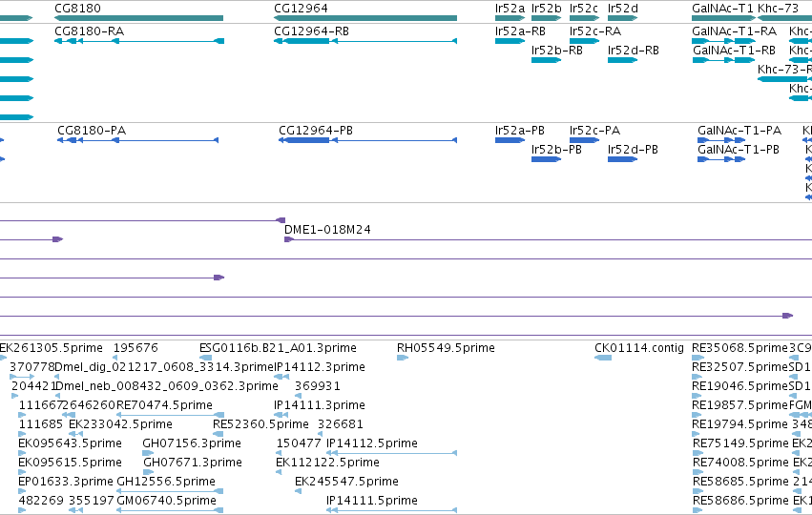Click the Ir52b-PB protein label

(x=556, y=150)
